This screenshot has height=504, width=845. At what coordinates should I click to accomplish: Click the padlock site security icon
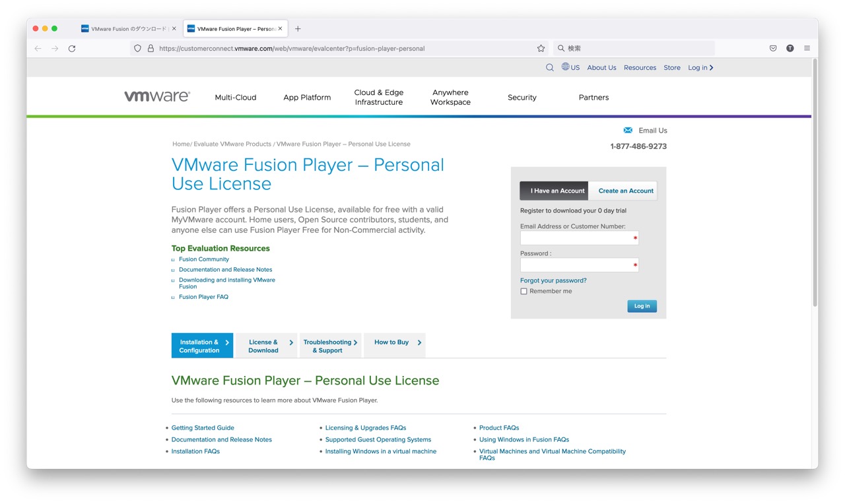151,48
